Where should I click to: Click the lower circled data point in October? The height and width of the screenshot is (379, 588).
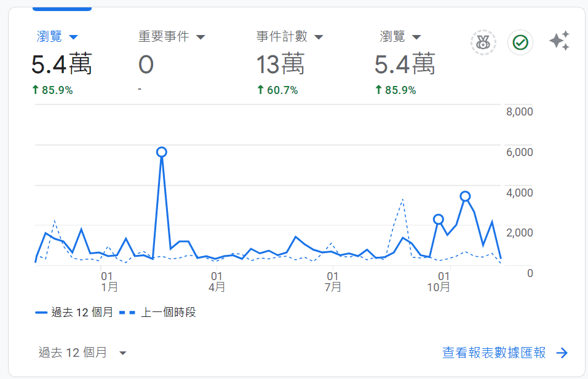point(439,219)
